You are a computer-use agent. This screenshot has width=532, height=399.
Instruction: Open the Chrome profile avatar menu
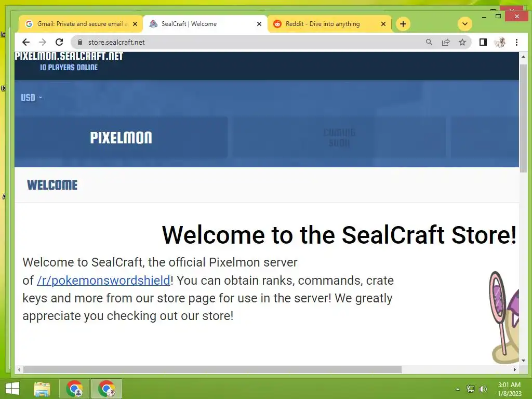[x=500, y=42]
